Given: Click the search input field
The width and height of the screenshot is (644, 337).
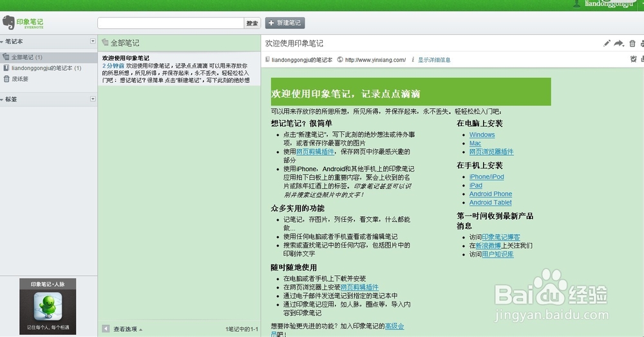Looking at the screenshot, I should click(x=171, y=23).
